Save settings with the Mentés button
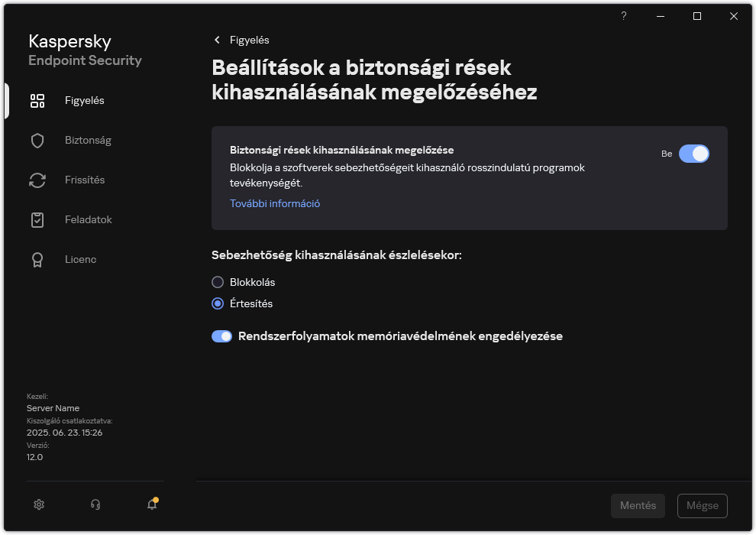The width and height of the screenshot is (756, 535). [638, 505]
